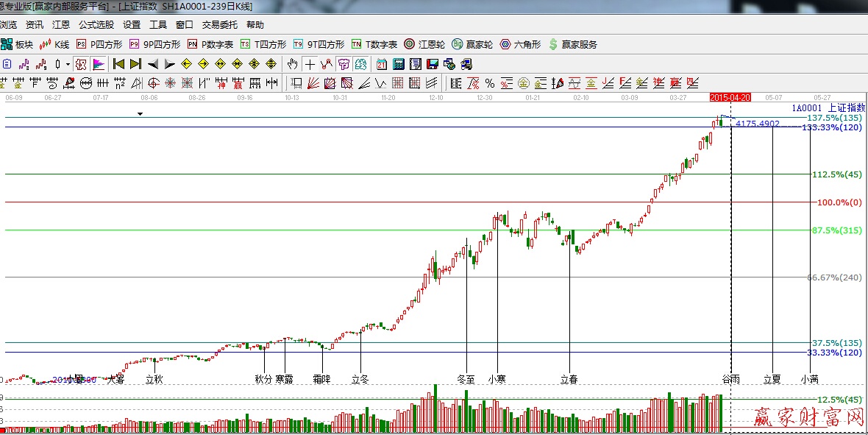Toggle the crosshair cursor mode
Image resolution: width=868 pixels, height=435 pixels.
[x=310, y=64]
